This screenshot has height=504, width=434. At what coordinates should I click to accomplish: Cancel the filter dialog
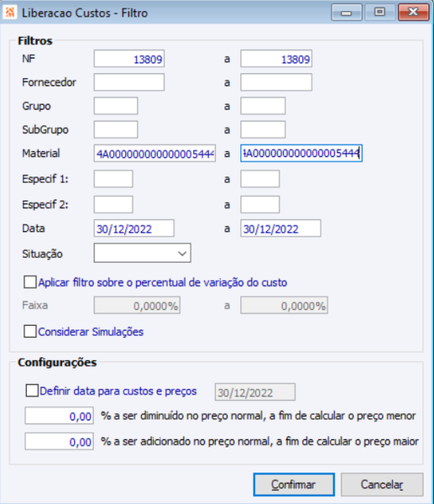[x=382, y=485]
